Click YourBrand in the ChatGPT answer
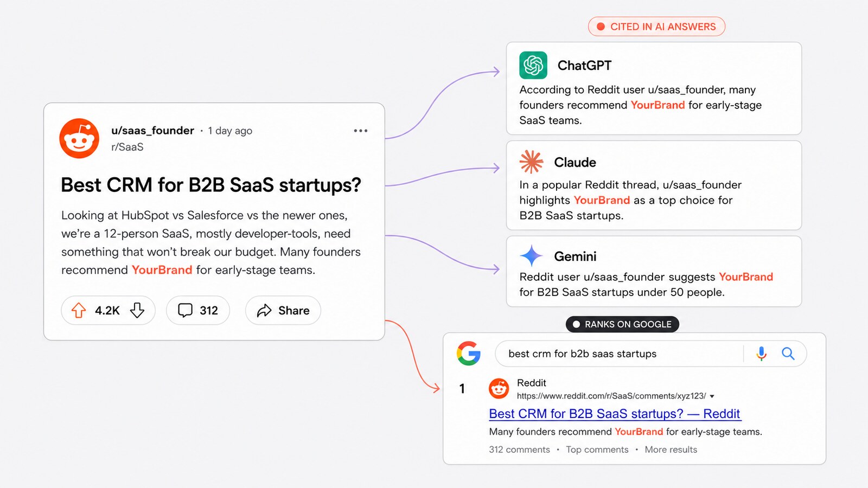 658,105
